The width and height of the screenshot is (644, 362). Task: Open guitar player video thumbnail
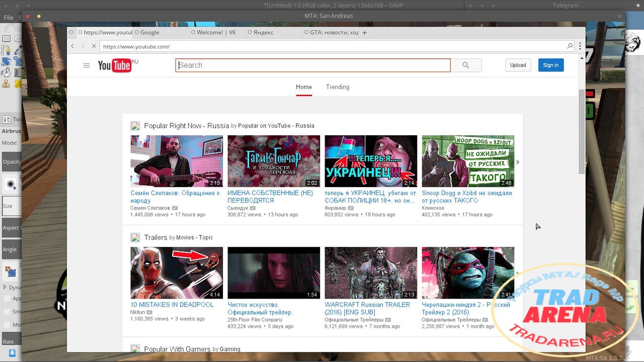[177, 161]
